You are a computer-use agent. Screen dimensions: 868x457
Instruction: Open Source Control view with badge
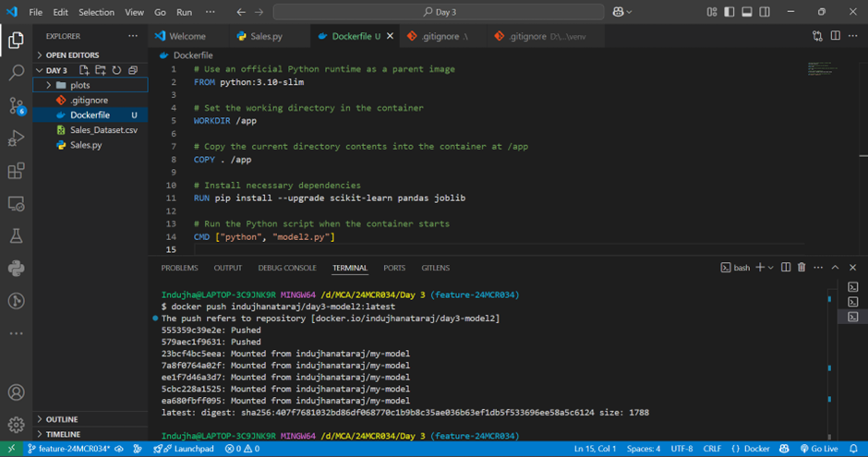16,105
